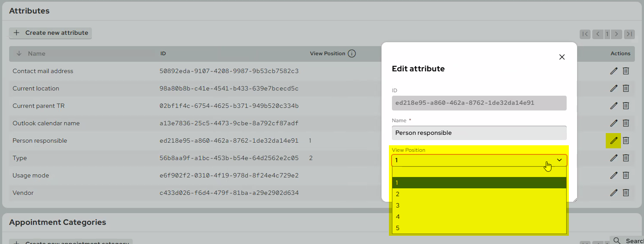Select the Contact mail address row name
This screenshot has width=644, height=244.
tap(43, 71)
